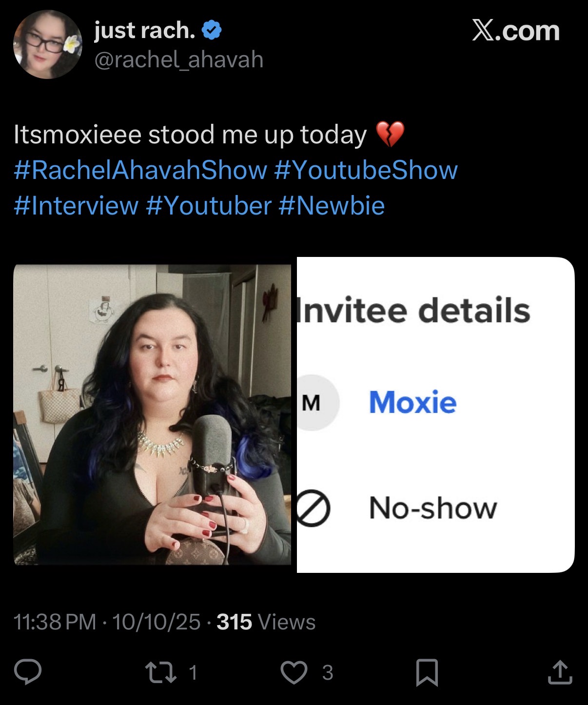The height and width of the screenshot is (705, 588).
Task: Tap the 315 Views count
Action: coord(266,622)
